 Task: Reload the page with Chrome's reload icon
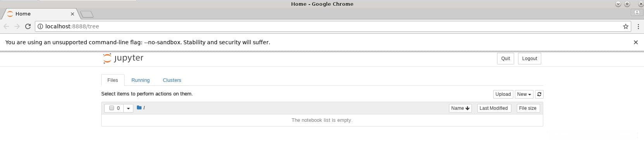coord(28,26)
